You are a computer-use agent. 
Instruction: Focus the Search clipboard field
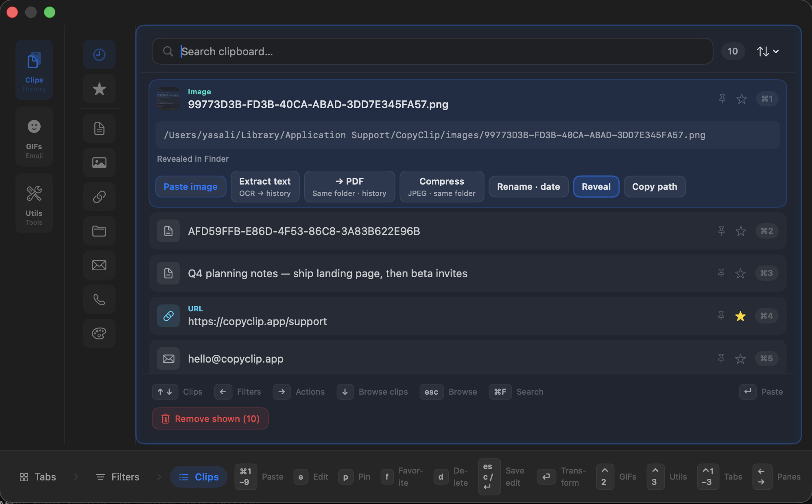432,51
